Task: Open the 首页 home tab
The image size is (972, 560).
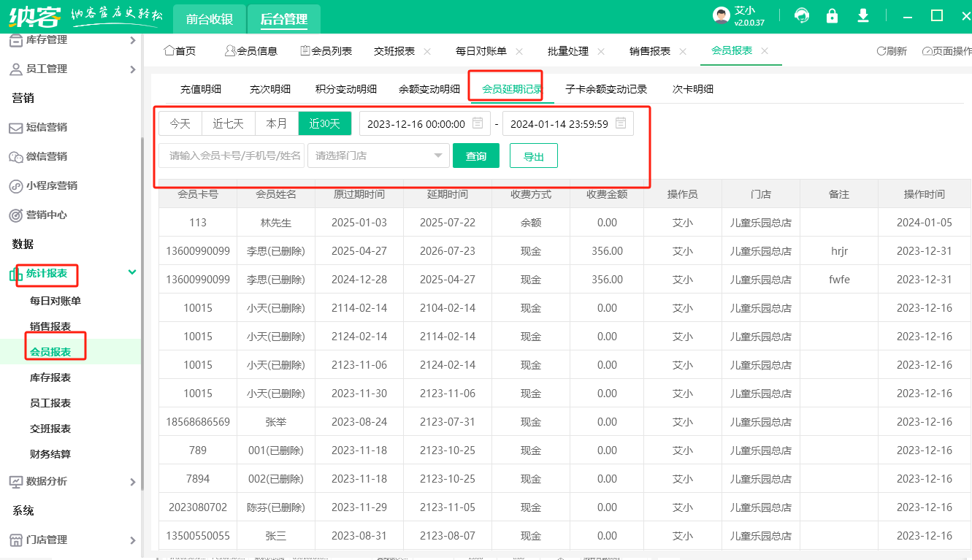Action: (x=180, y=51)
